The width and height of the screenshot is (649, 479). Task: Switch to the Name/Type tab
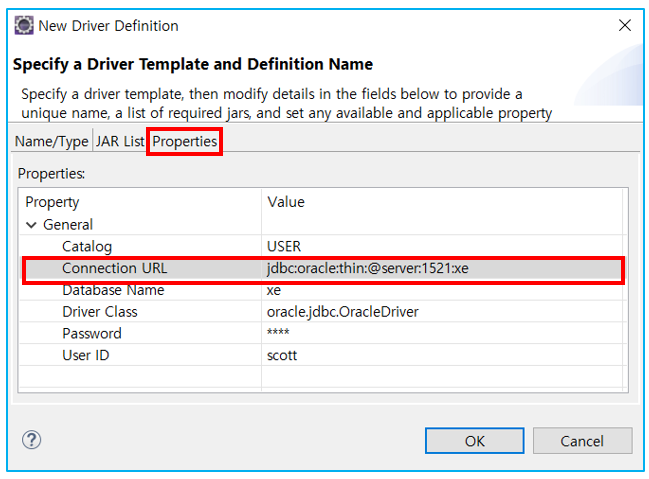[x=52, y=141]
